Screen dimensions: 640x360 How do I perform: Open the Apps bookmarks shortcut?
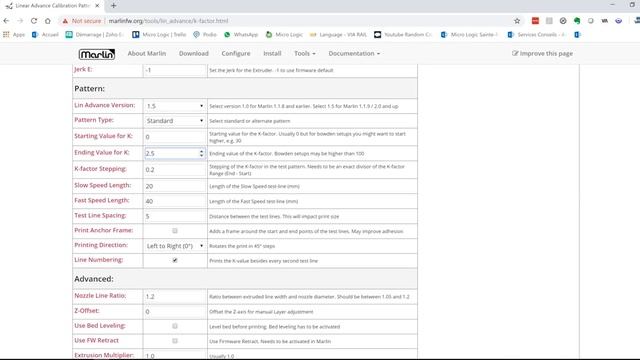point(14,35)
